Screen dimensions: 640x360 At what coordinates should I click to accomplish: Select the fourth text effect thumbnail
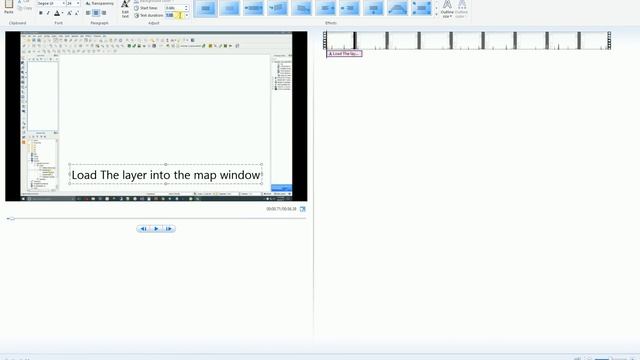point(278,8)
